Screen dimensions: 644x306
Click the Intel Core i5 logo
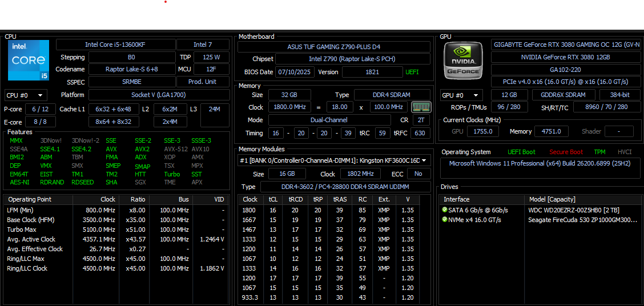28,60
